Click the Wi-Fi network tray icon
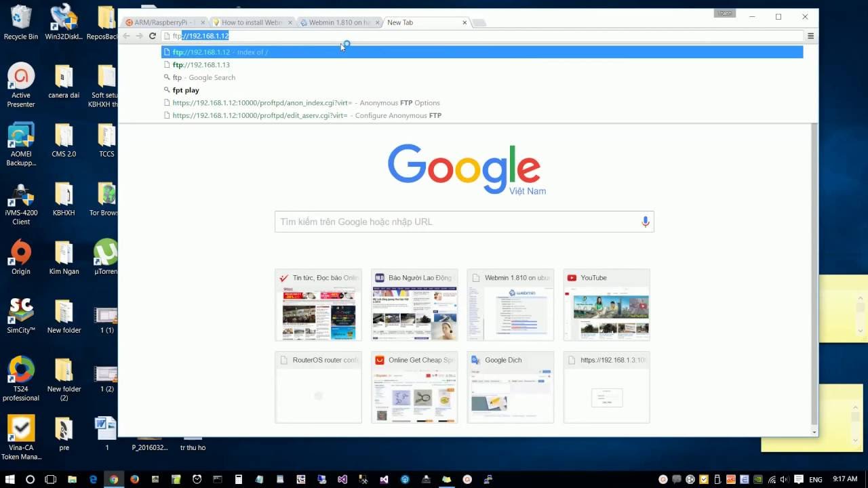868x488 pixels. pyautogui.click(x=771, y=480)
